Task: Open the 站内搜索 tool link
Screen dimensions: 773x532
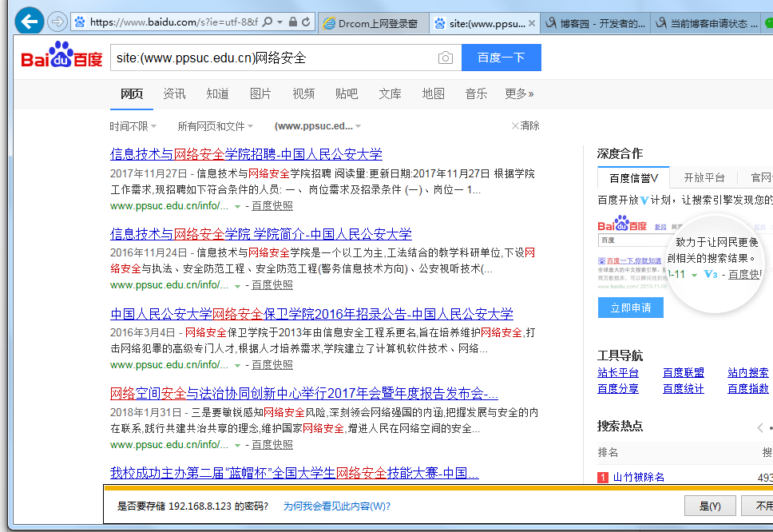Action: (x=748, y=373)
